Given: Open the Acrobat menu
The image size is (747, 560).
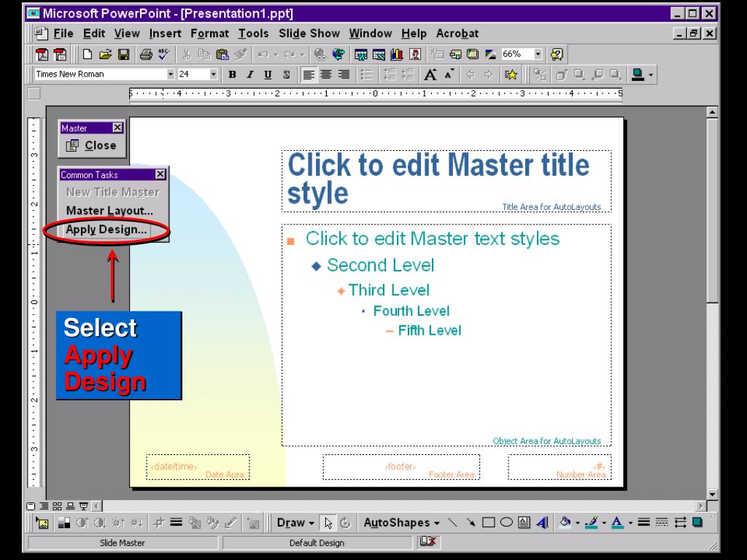Looking at the screenshot, I should click(457, 34).
